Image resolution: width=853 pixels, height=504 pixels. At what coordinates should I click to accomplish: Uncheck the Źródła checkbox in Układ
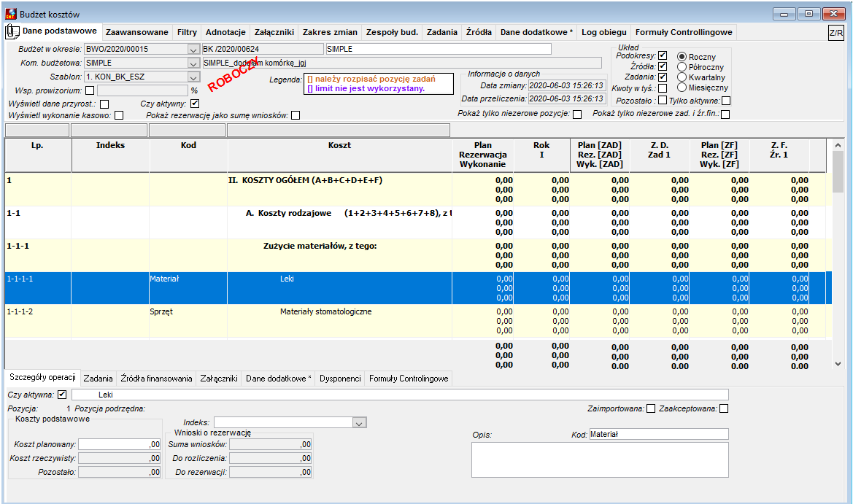coord(663,66)
